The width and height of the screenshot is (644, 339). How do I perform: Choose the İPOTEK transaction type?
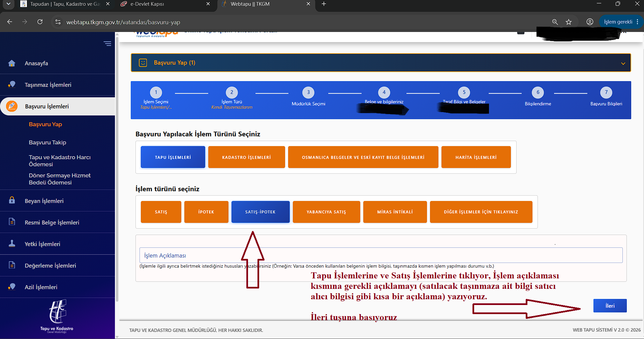pos(206,212)
